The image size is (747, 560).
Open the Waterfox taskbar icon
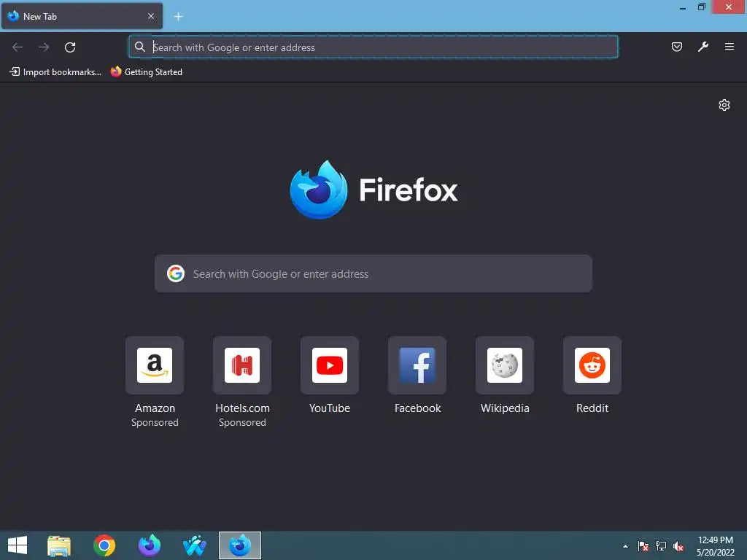[195, 545]
